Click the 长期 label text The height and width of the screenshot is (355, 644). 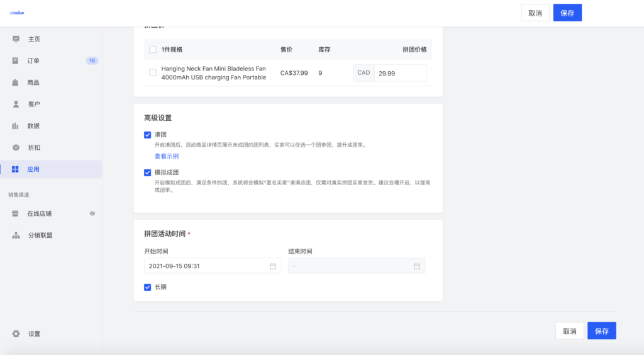point(160,287)
